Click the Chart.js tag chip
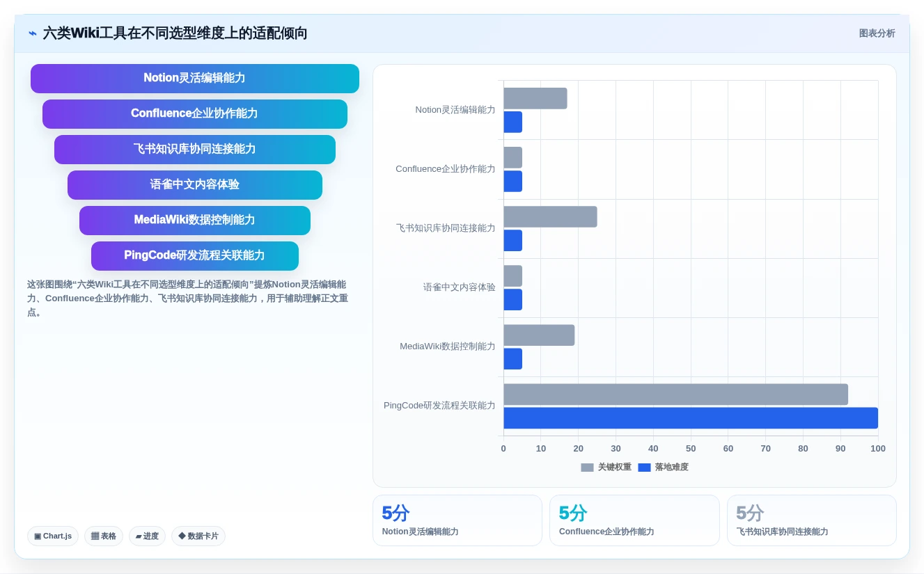Screen dimensions: 924x574 click(53, 536)
